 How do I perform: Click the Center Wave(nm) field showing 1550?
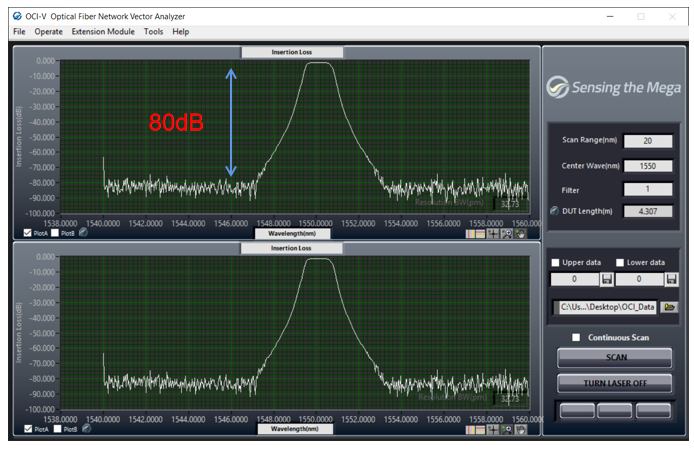648,166
